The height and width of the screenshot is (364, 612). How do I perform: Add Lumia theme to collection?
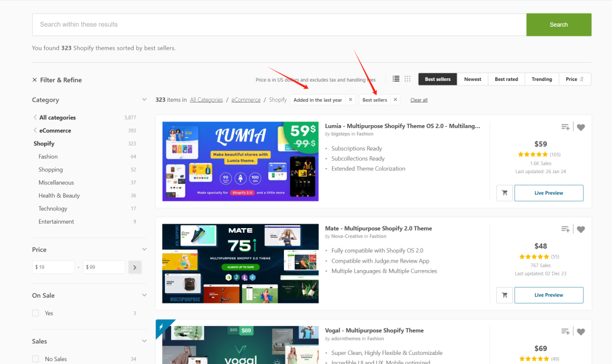[565, 127]
